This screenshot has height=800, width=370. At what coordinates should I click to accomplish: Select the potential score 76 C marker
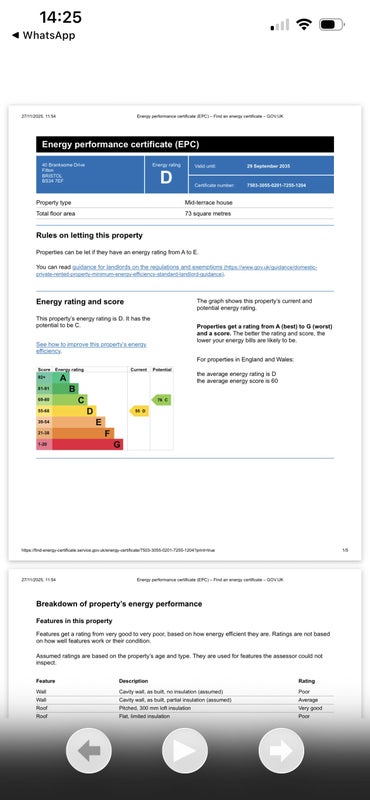161,399
